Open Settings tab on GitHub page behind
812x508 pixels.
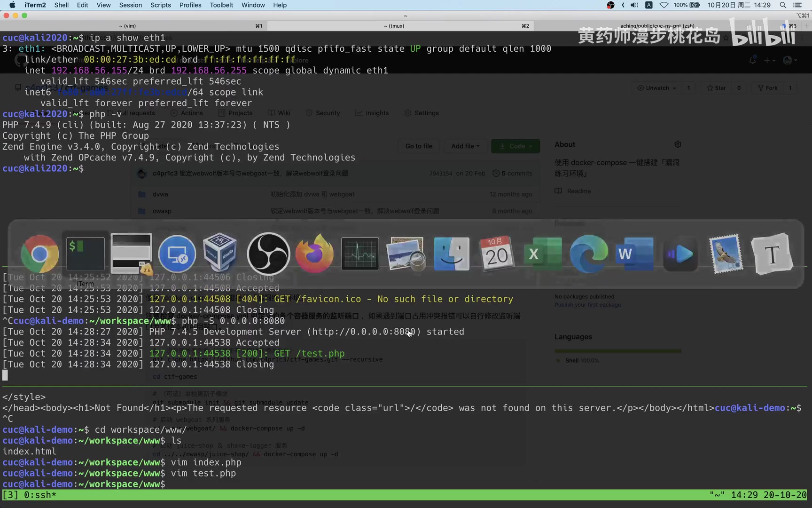[x=422, y=113]
